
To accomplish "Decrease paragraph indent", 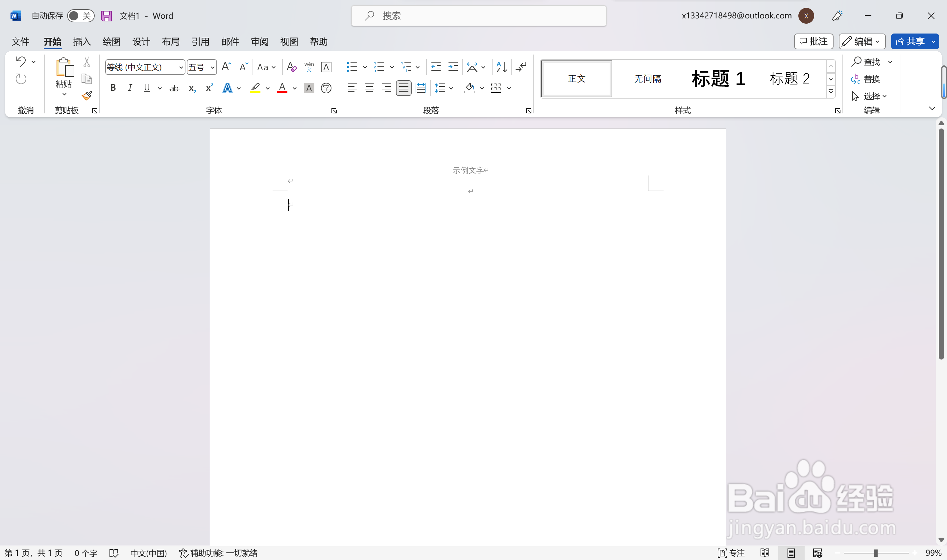I will 436,67.
